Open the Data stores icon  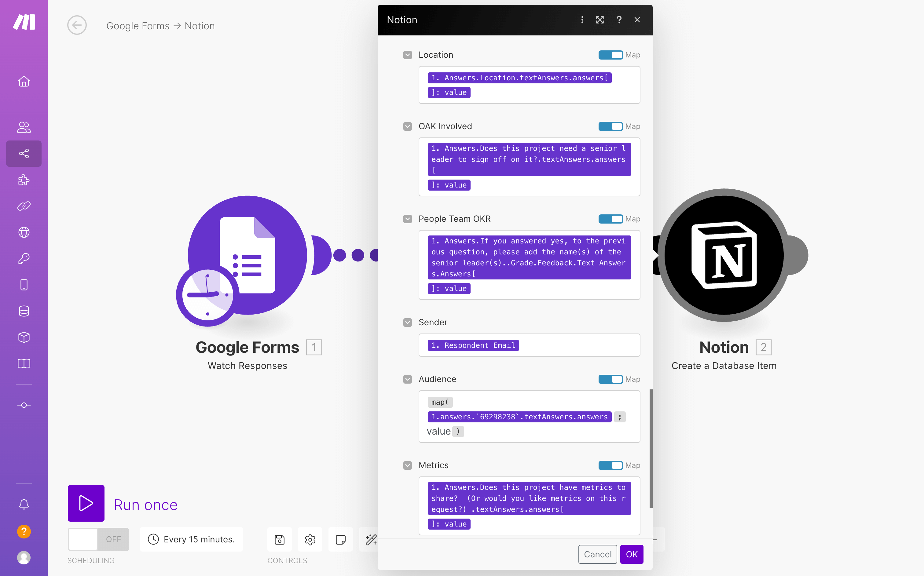click(x=24, y=311)
